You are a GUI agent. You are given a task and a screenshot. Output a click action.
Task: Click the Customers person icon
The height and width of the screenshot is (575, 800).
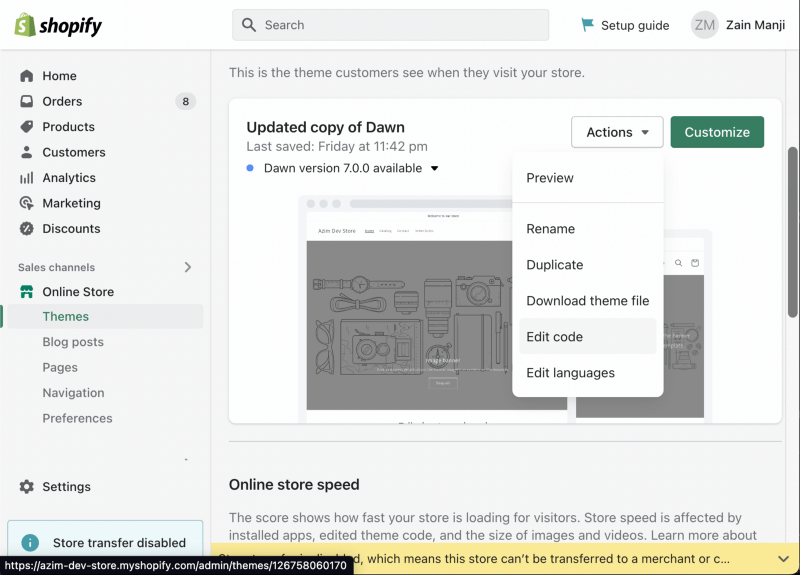(27, 152)
